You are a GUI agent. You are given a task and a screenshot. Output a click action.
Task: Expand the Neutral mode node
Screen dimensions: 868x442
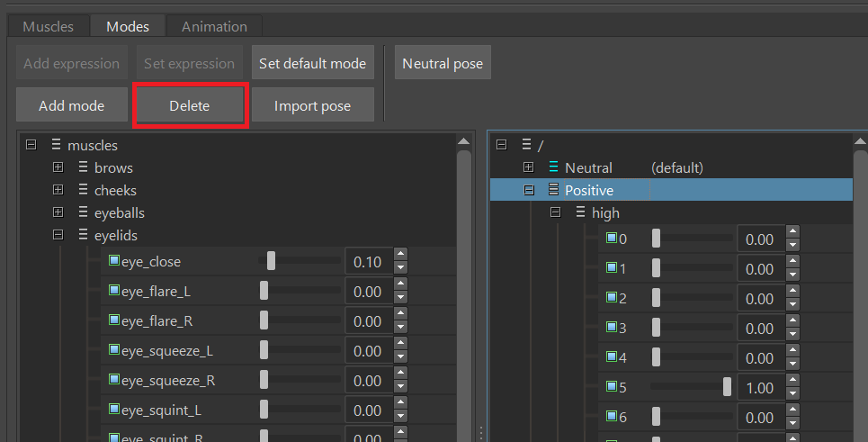click(528, 167)
